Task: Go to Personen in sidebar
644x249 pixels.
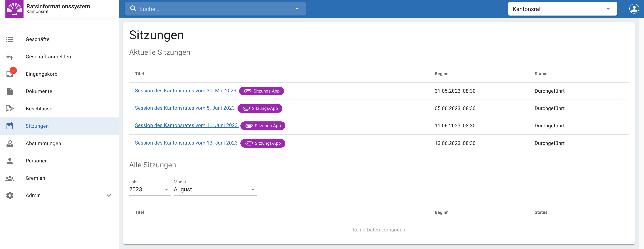Action: pyautogui.click(x=37, y=161)
